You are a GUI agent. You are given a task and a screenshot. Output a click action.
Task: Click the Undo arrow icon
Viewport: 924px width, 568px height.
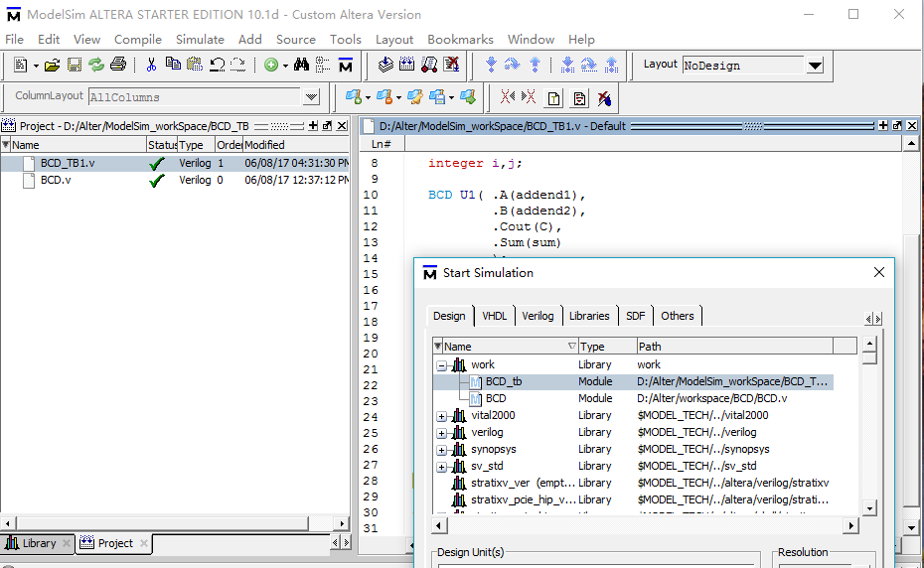pos(217,65)
